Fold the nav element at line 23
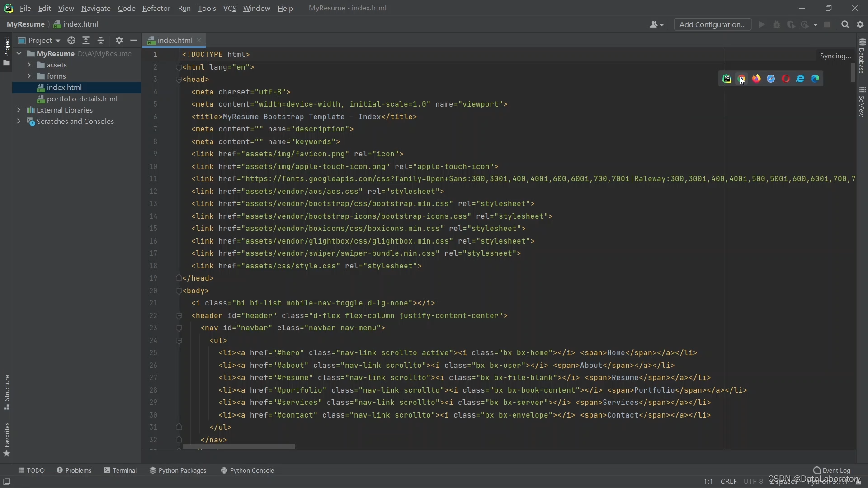 (179, 328)
